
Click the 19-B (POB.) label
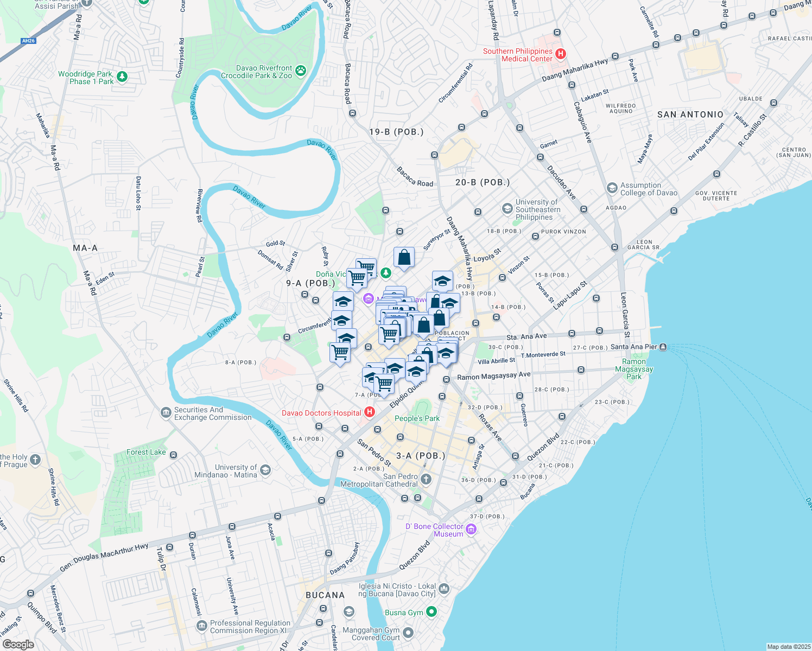pos(396,132)
